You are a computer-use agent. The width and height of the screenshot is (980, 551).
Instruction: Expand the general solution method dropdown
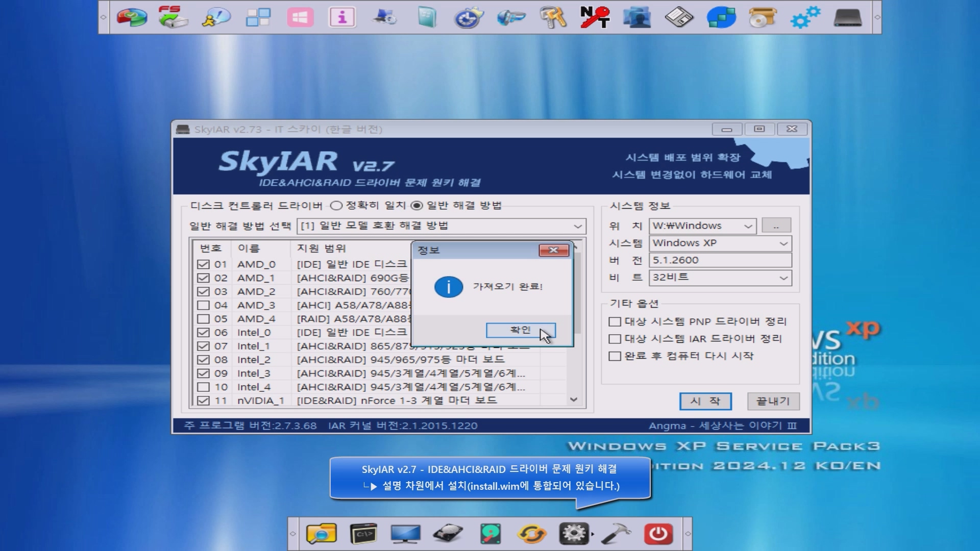click(577, 226)
